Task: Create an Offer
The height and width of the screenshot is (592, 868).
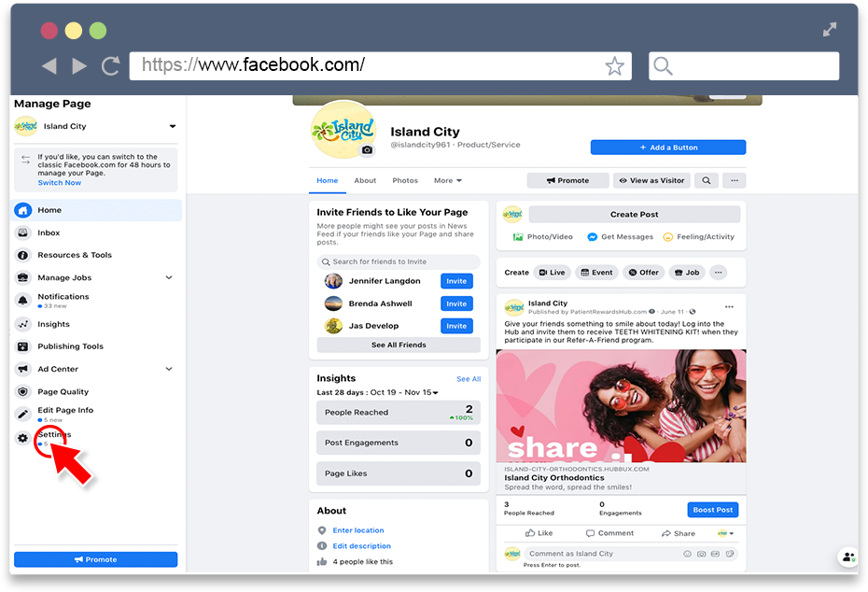Action: coord(643,273)
